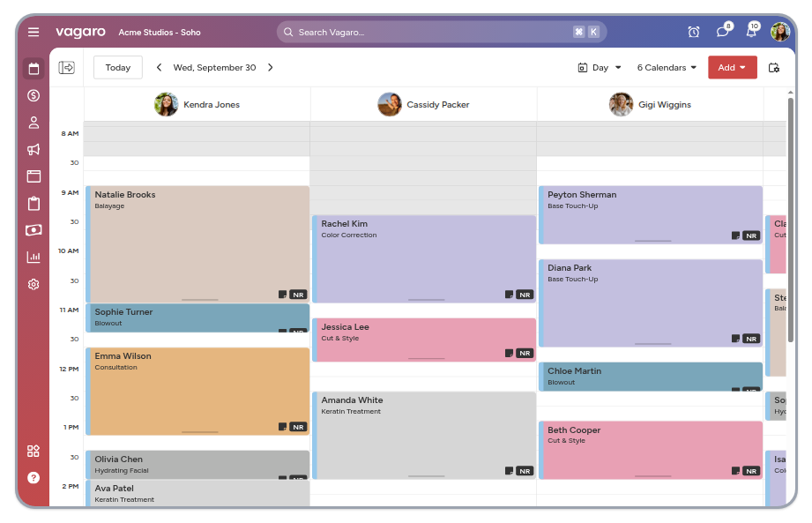Click note icon on Natalie Brooks appointment
The width and height of the screenshot is (812, 523).
click(x=283, y=295)
